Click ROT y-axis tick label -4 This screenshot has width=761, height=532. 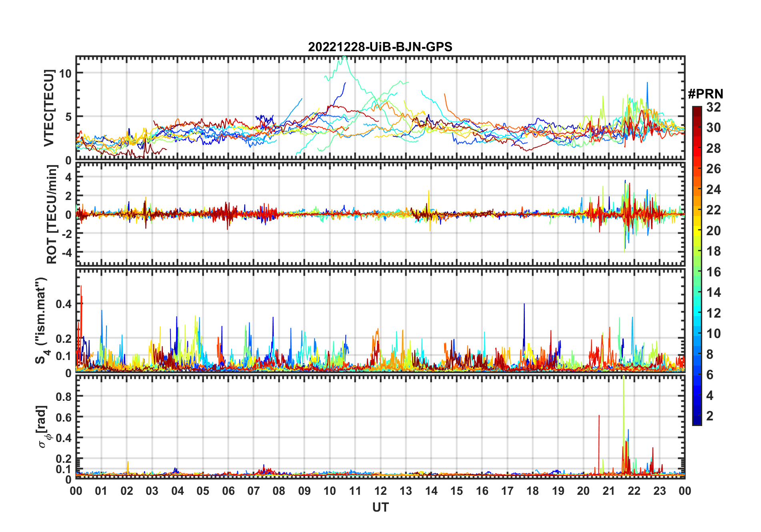(x=66, y=252)
